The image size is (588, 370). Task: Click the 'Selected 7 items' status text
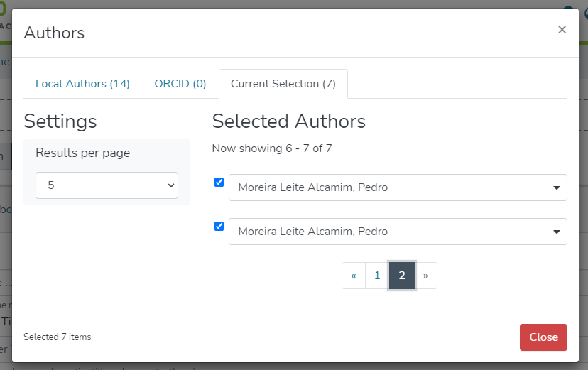tap(58, 337)
